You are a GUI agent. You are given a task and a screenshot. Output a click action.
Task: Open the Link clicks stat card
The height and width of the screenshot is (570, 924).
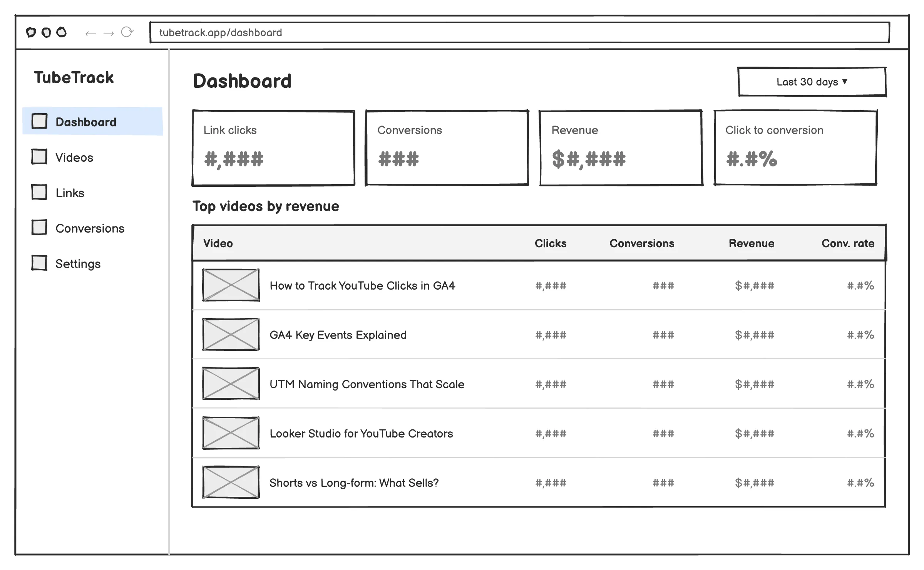click(273, 148)
